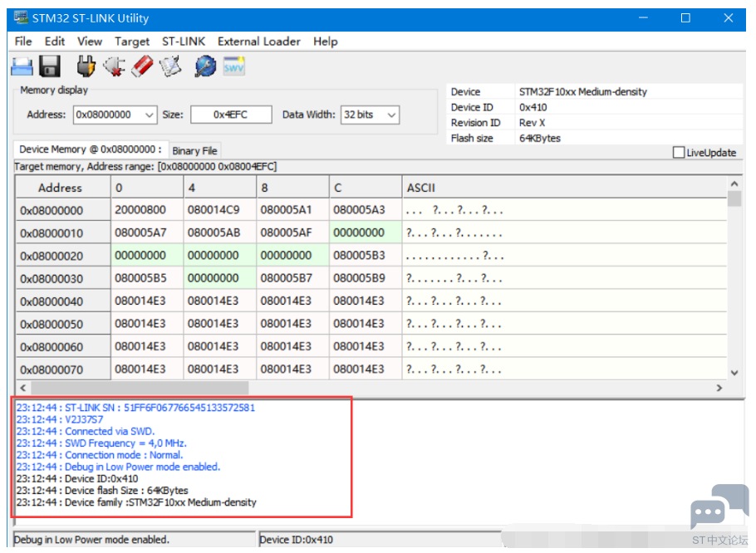The image size is (756, 553).
Task: Click row address 0x08000070
Action: pos(63,369)
